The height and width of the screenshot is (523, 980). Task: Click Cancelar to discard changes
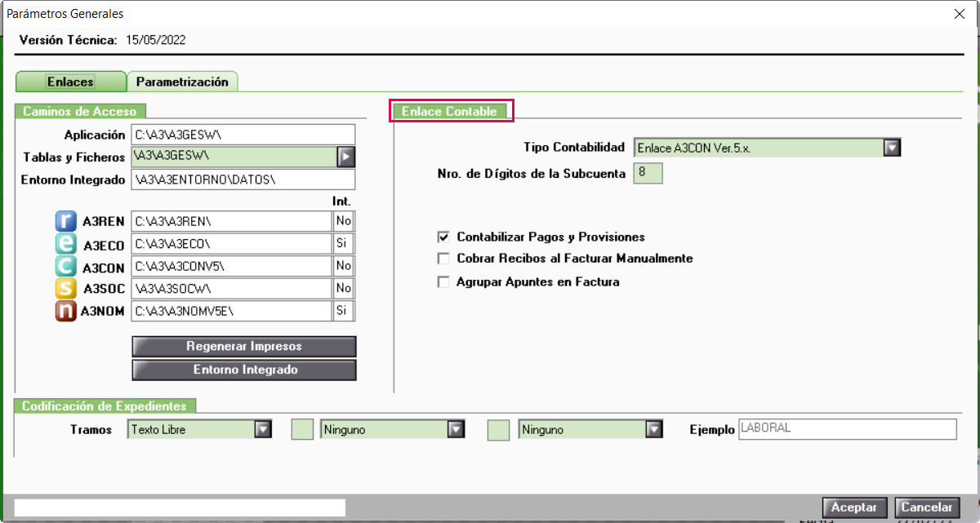pos(927,507)
